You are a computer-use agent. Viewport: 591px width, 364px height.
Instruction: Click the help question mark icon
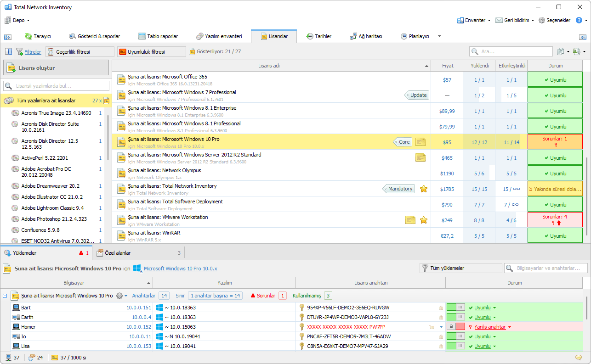click(580, 20)
